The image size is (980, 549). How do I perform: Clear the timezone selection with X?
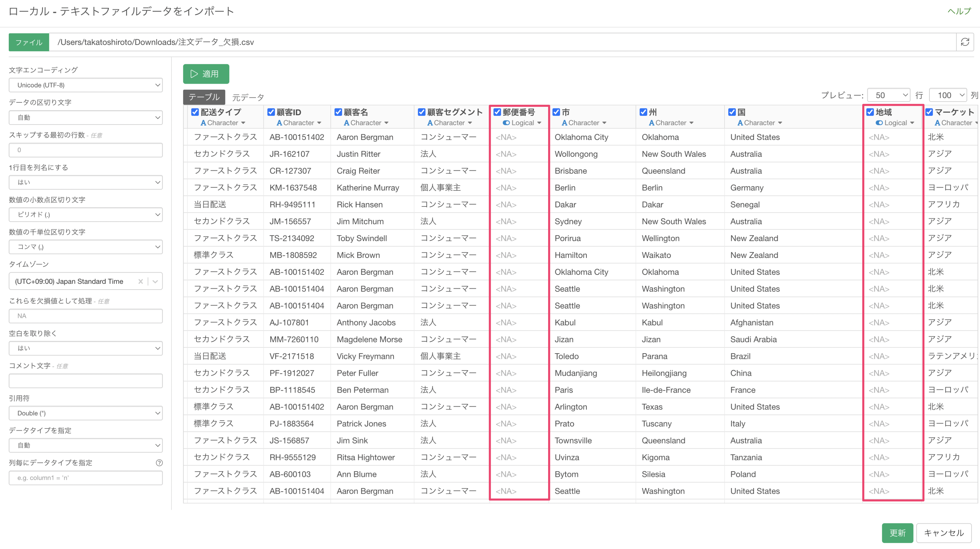[x=141, y=281]
